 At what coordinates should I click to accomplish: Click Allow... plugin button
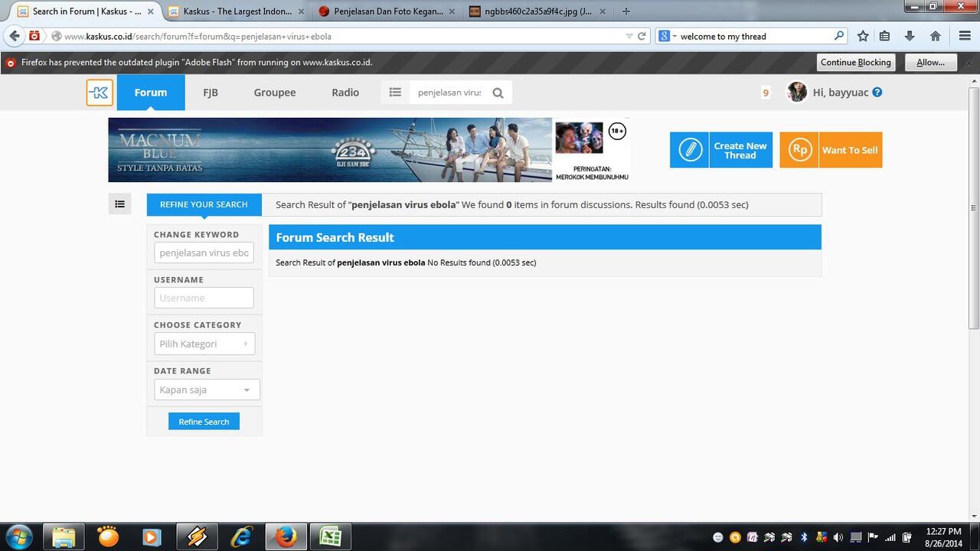(x=930, y=63)
